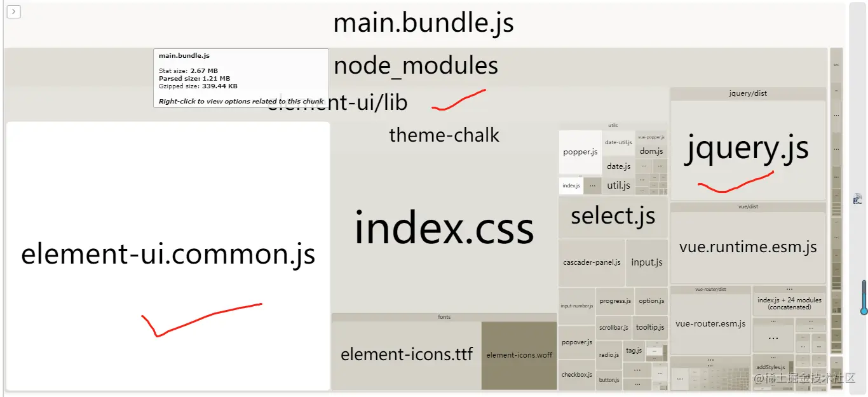This screenshot has width=868, height=397.
Task: Select the fonts folder header
Action: point(444,317)
